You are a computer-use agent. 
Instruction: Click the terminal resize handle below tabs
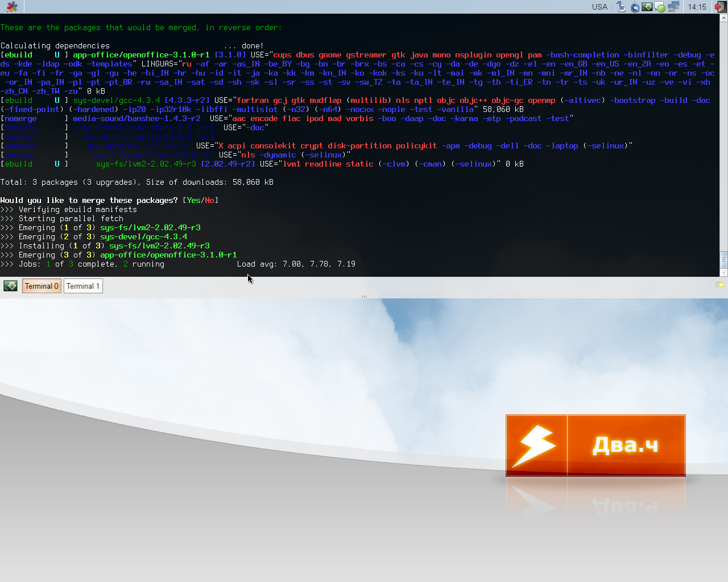click(364, 296)
